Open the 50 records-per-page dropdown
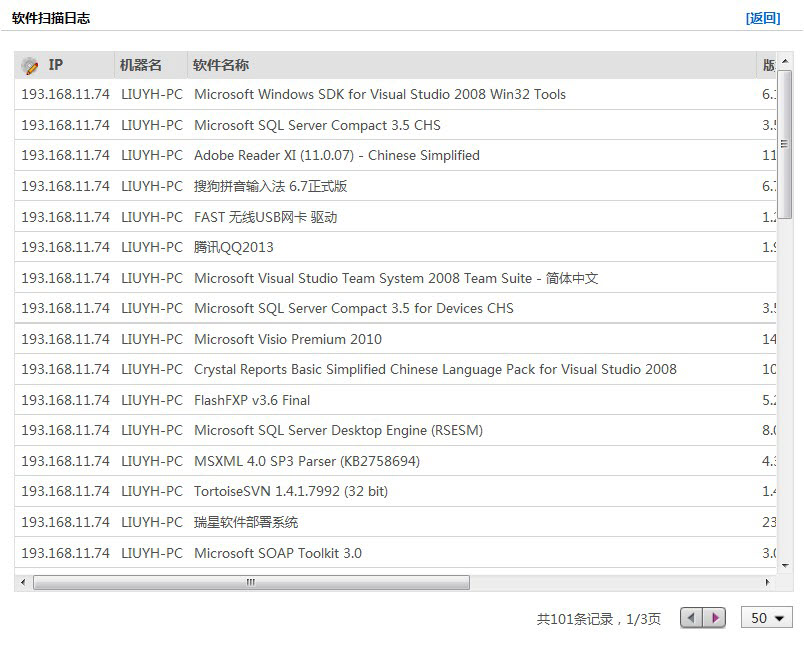The image size is (804, 650). pyautogui.click(x=766, y=618)
